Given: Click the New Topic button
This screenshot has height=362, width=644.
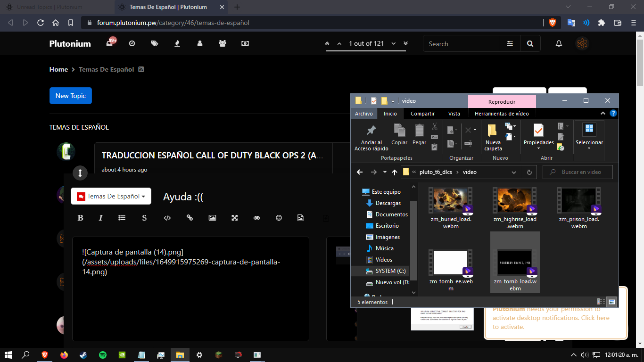Looking at the screenshot, I should [71, 96].
